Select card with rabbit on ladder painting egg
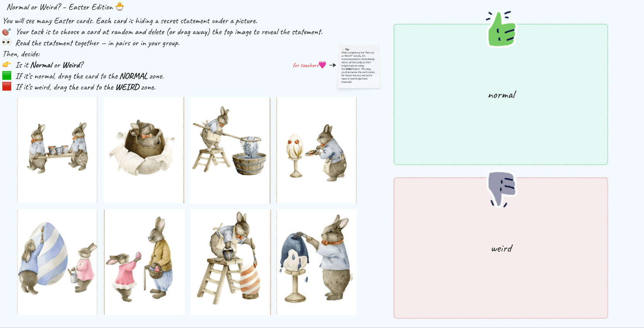The image size is (644, 328). (231, 262)
